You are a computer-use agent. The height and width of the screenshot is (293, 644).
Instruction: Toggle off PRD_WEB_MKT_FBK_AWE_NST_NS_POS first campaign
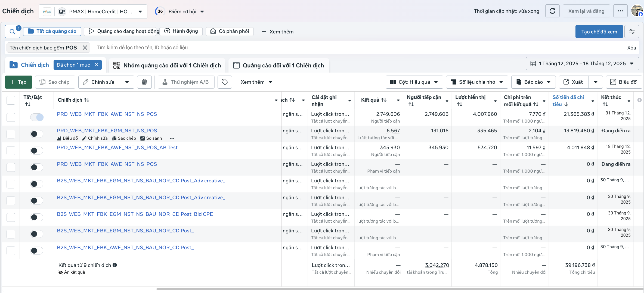coord(37,117)
